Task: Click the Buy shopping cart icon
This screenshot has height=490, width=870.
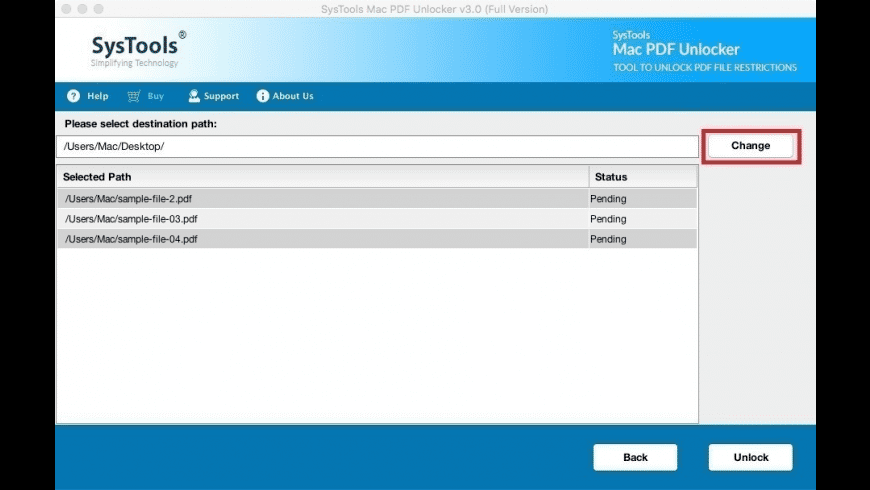Action: (x=134, y=96)
